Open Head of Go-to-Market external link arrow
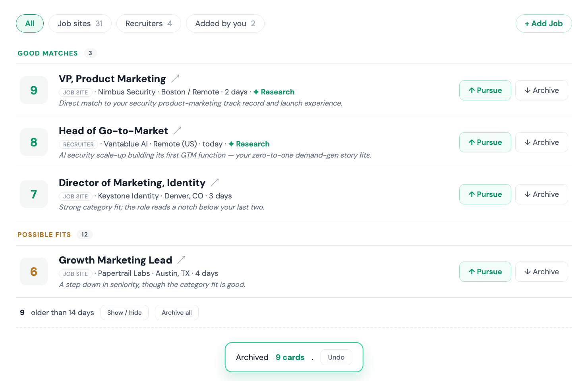588x381 pixels. pos(178,130)
